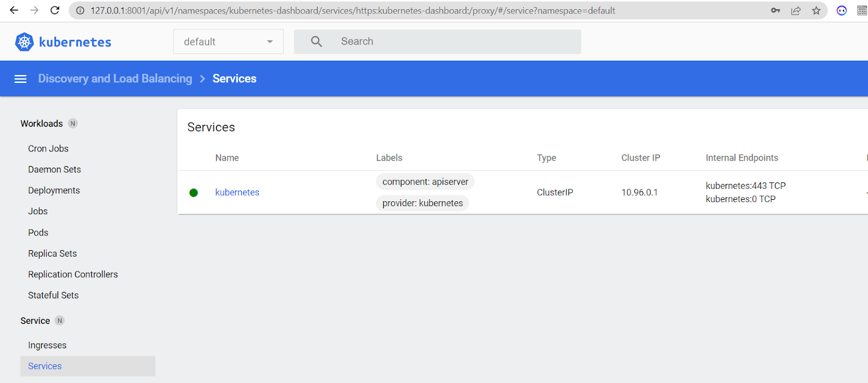Image resolution: width=868 pixels, height=383 pixels.
Task: Click the component: apiserver label chip
Action: point(425,182)
